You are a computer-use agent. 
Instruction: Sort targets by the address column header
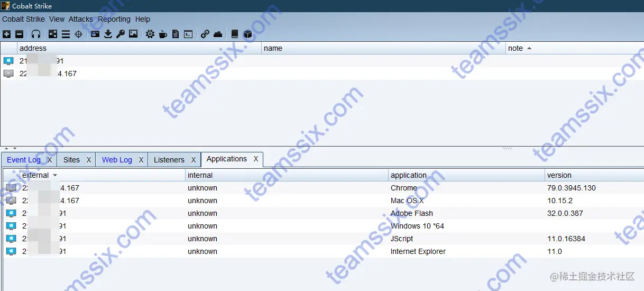tap(140, 48)
